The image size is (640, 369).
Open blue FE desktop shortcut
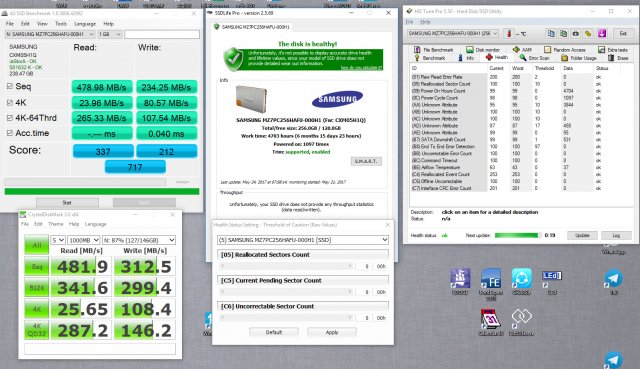click(491, 278)
